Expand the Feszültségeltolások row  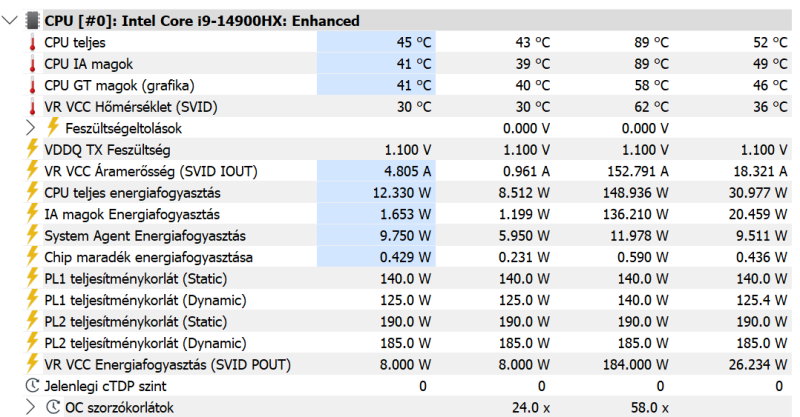coord(31,128)
